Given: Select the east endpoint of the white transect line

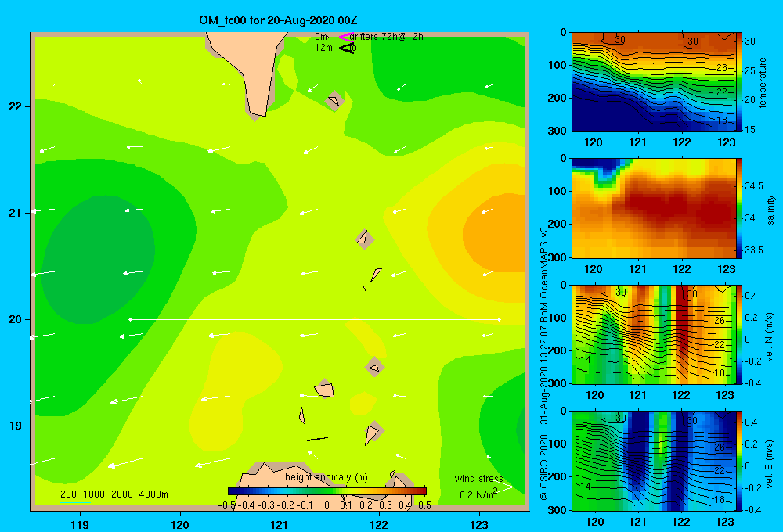Looking at the screenshot, I should (x=500, y=319).
